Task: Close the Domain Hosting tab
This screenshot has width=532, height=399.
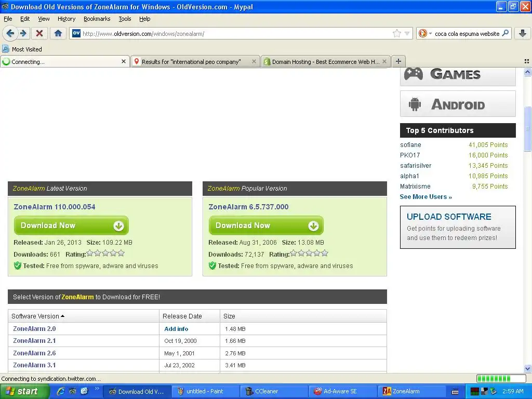Action: pyautogui.click(x=384, y=61)
